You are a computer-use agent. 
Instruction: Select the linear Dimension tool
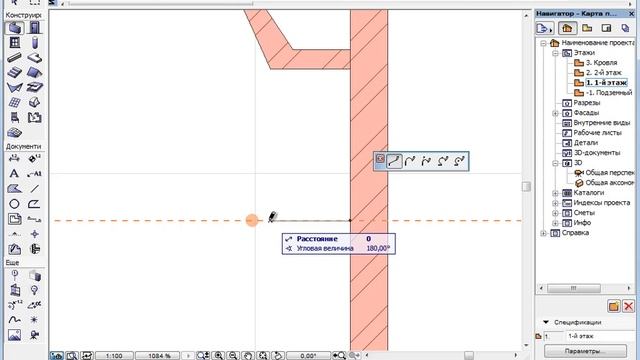click(x=15, y=158)
